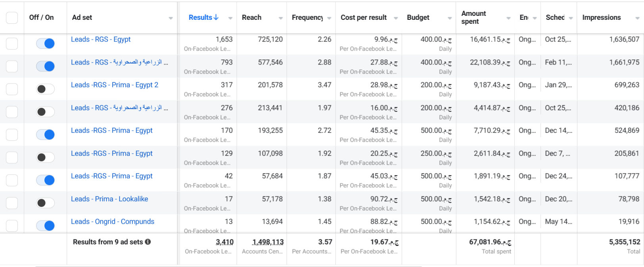
Task: Open the Ad set column dropdown arrow
Action: coord(171,18)
